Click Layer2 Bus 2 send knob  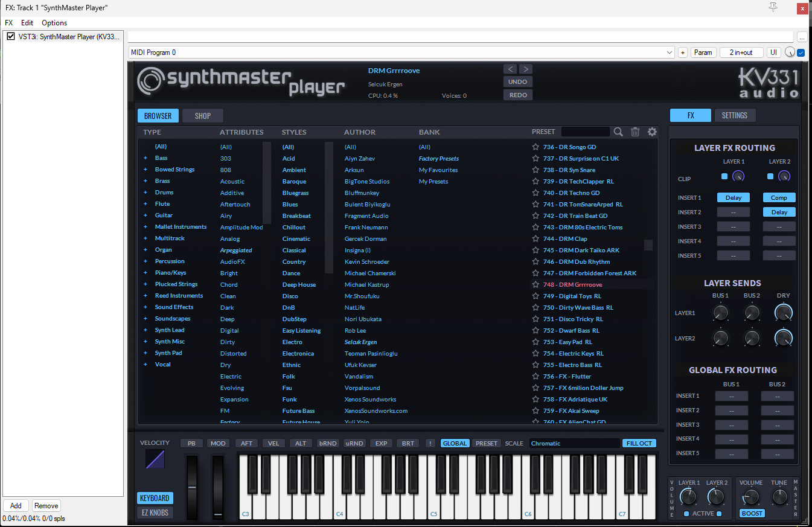pos(752,337)
